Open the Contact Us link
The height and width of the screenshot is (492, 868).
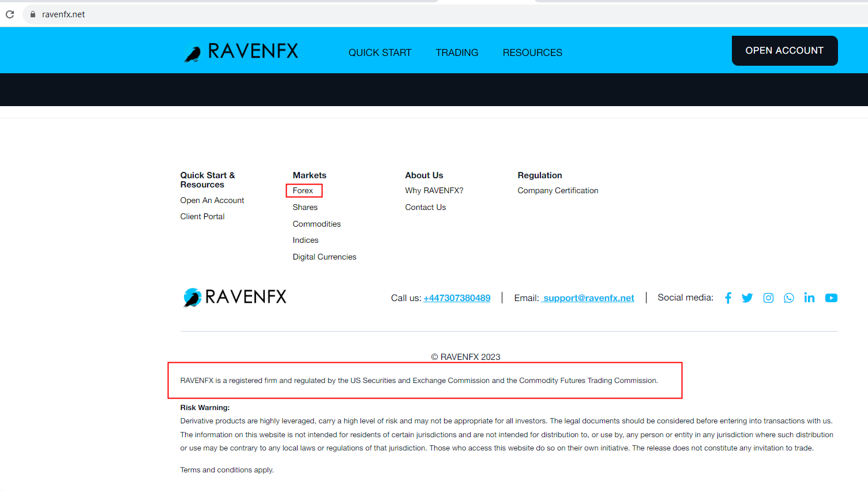point(426,207)
